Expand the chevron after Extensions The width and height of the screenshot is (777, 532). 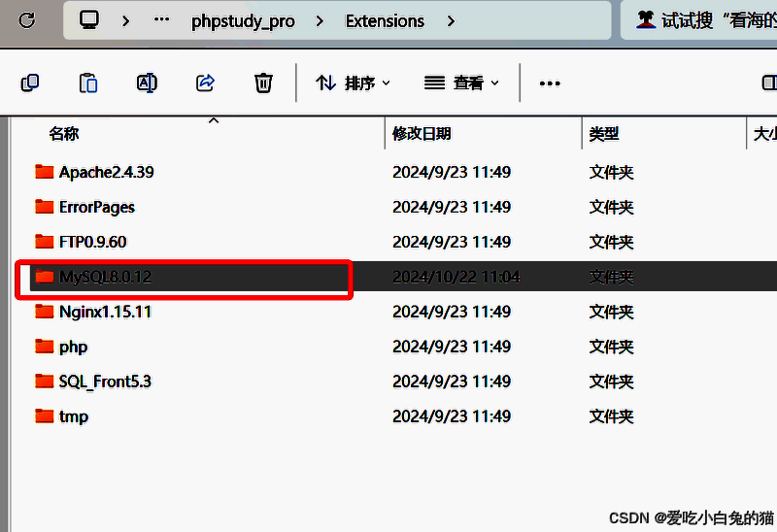click(x=451, y=20)
